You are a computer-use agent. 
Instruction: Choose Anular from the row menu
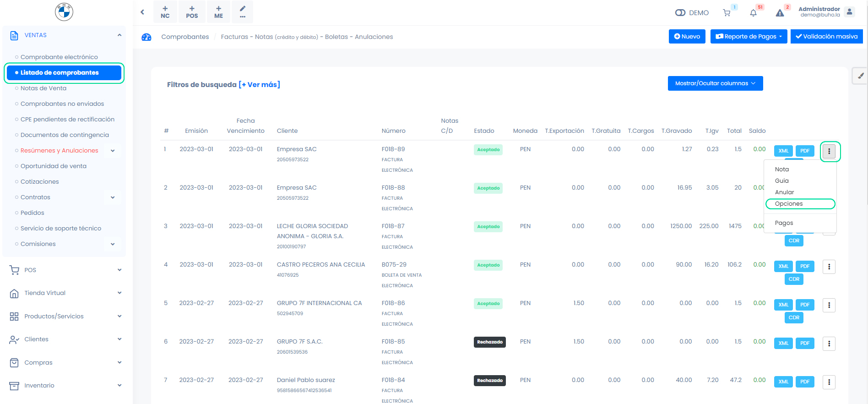point(785,192)
